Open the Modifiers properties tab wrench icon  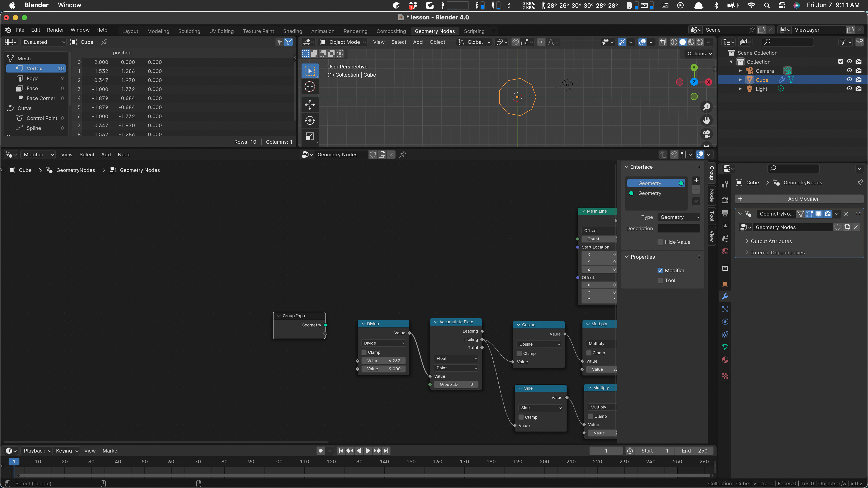(725, 296)
